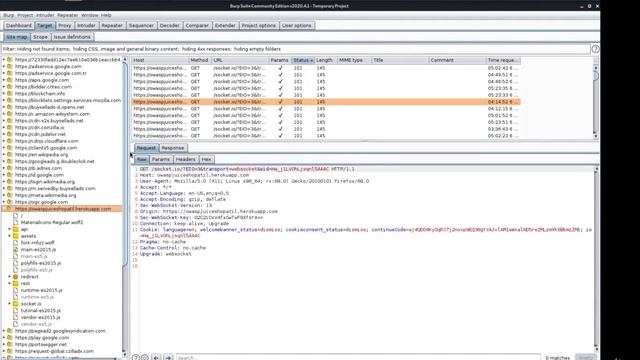Click folder icon of en.wikipedia.org host
Image resolution: width=640 pixels, height=360 pixels.
click(x=10, y=155)
